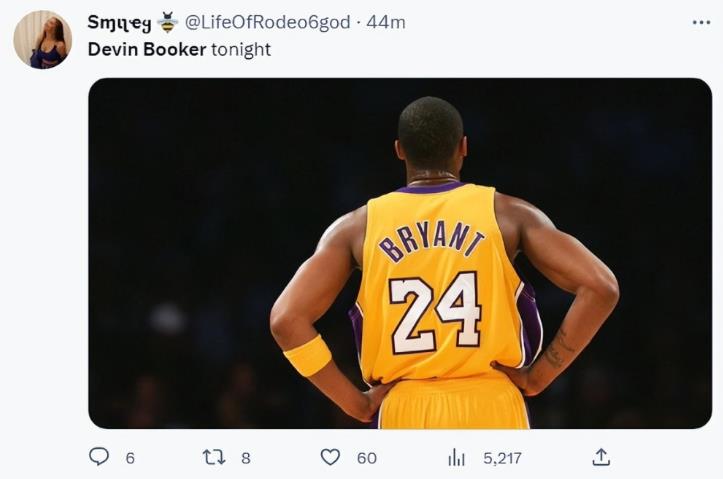Click the @LifeOfRodeo6god handle
Image resolution: width=723 pixels, height=479 pixels.
pos(258,22)
